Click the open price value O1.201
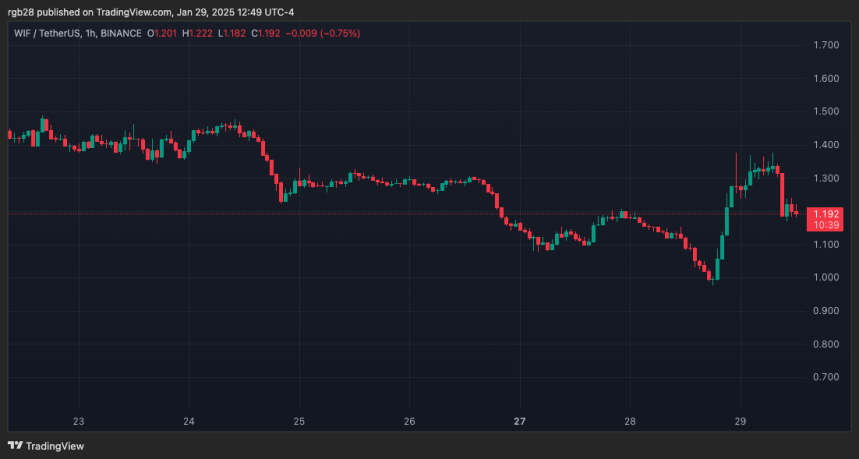This screenshot has width=859, height=459. [x=164, y=33]
